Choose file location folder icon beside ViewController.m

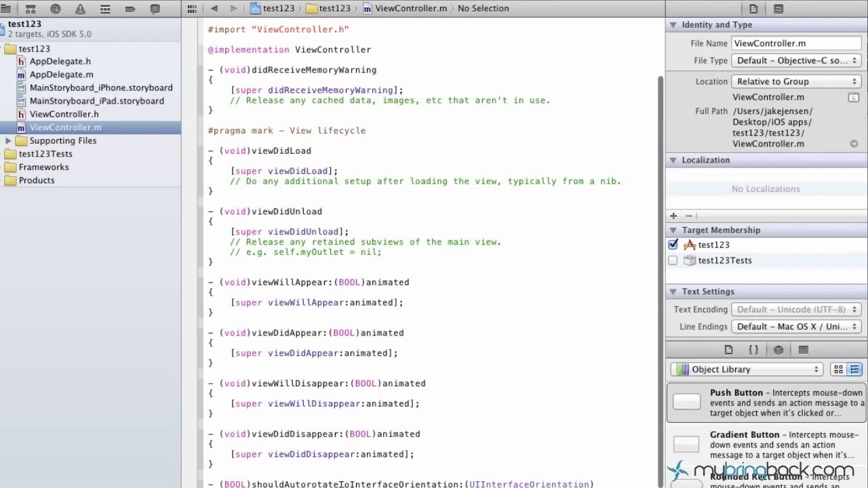click(854, 98)
